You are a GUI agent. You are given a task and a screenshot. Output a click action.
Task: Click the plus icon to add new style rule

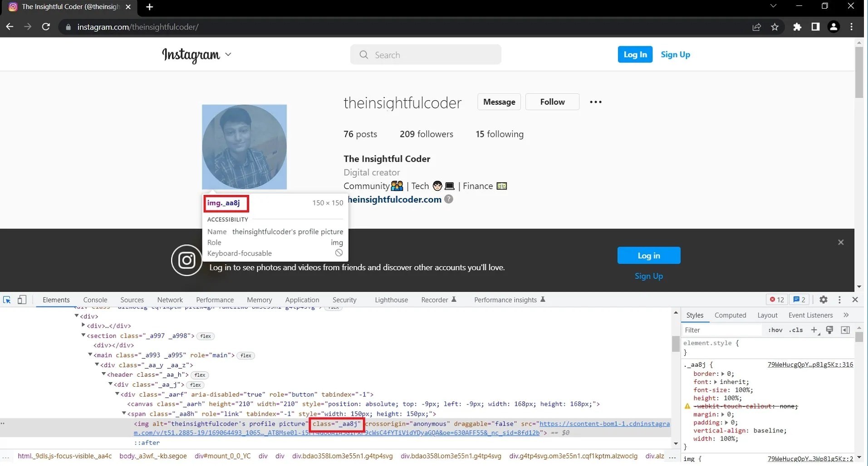814,330
